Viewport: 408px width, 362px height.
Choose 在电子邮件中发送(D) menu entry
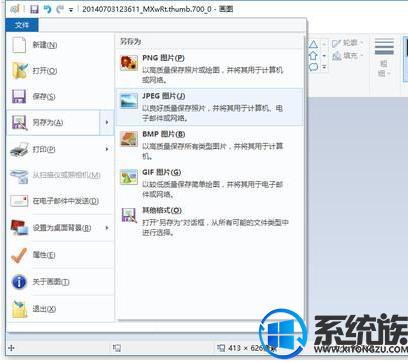60,201
